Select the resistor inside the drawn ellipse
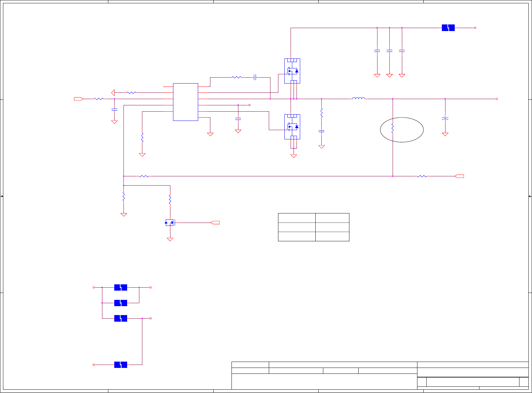532x393 pixels. pyautogui.click(x=393, y=128)
